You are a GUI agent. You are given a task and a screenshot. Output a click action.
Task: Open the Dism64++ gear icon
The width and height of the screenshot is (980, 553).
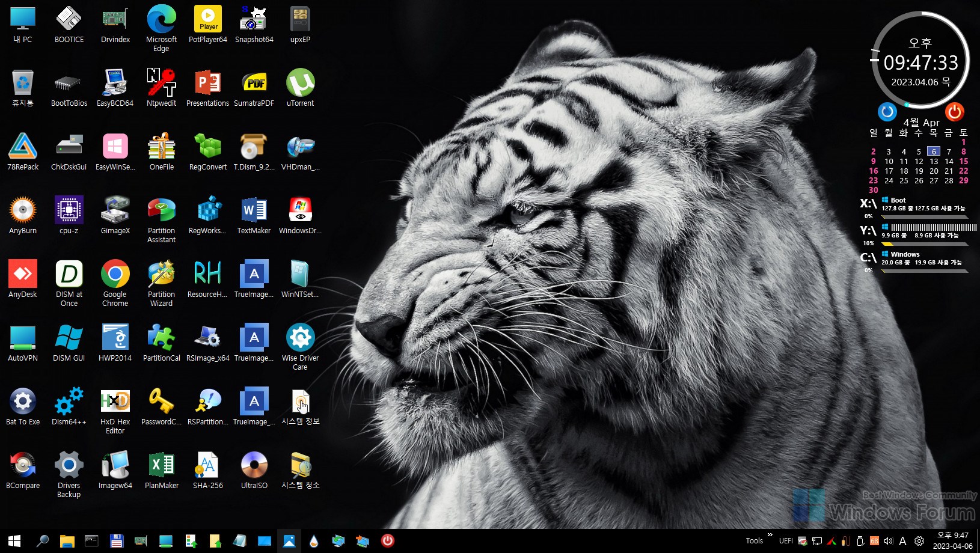click(69, 408)
